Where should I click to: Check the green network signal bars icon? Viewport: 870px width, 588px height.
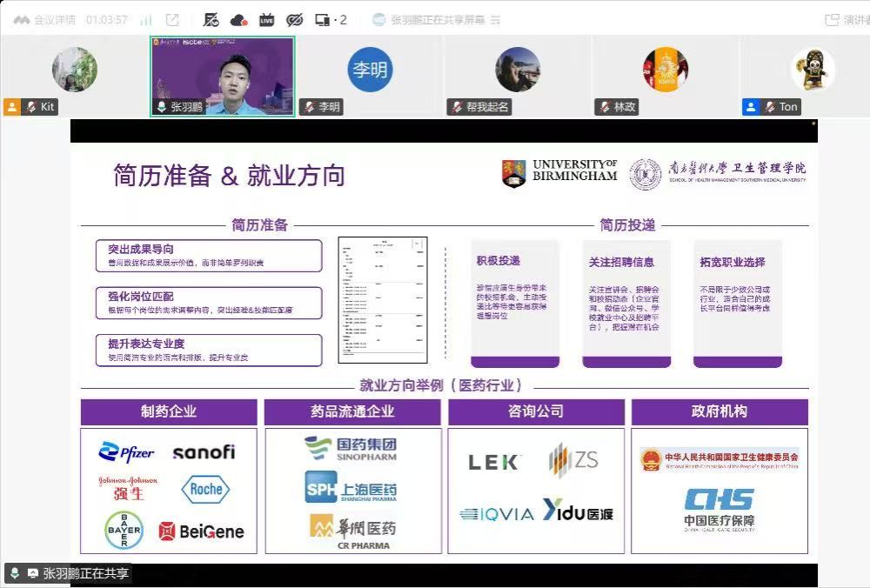146,20
